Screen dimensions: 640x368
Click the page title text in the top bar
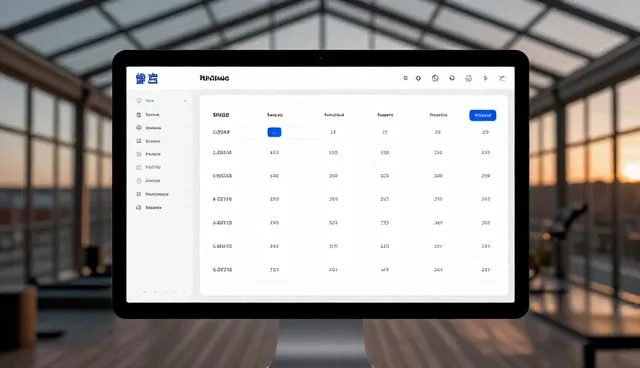pos(214,78)
